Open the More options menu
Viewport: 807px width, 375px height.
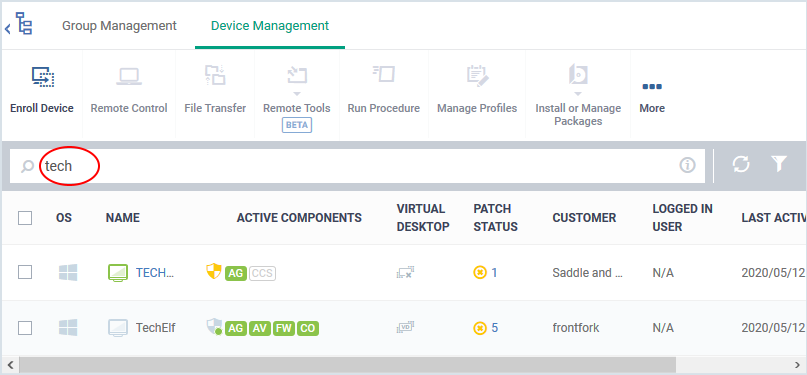click(652, 95)
